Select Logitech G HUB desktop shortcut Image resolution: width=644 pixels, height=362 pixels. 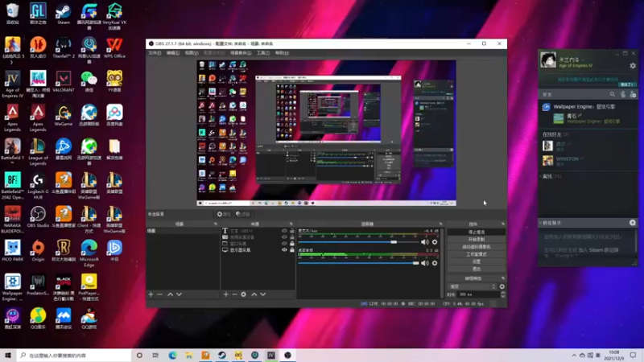point(38,186)
